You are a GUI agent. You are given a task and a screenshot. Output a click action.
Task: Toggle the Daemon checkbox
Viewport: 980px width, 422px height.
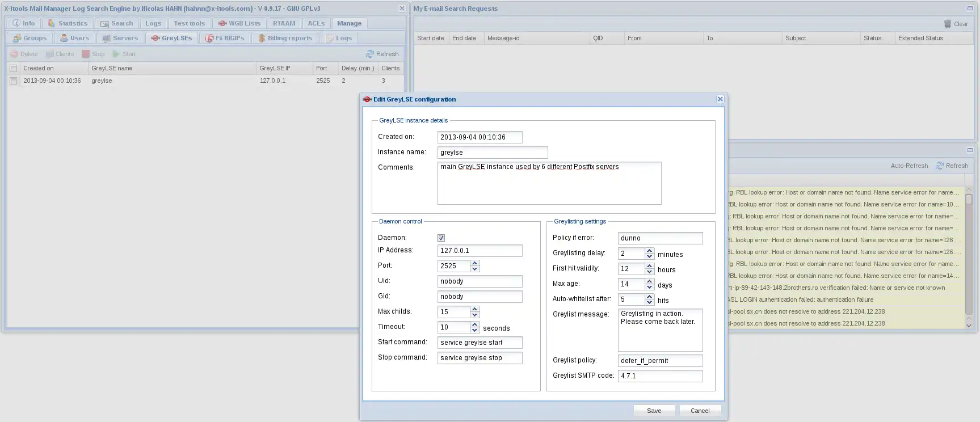point(441,238)
